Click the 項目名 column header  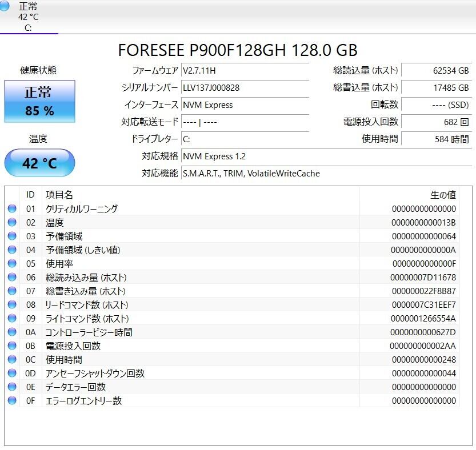pyautogui.click(x=59, y=195)
